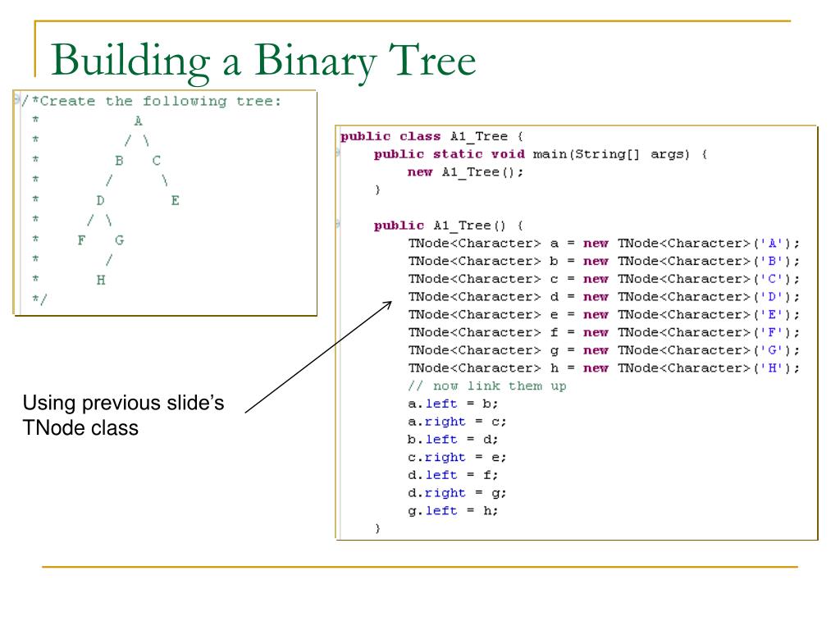
Task: Click the statement "a.left = b;"
Action: [453, 404]
